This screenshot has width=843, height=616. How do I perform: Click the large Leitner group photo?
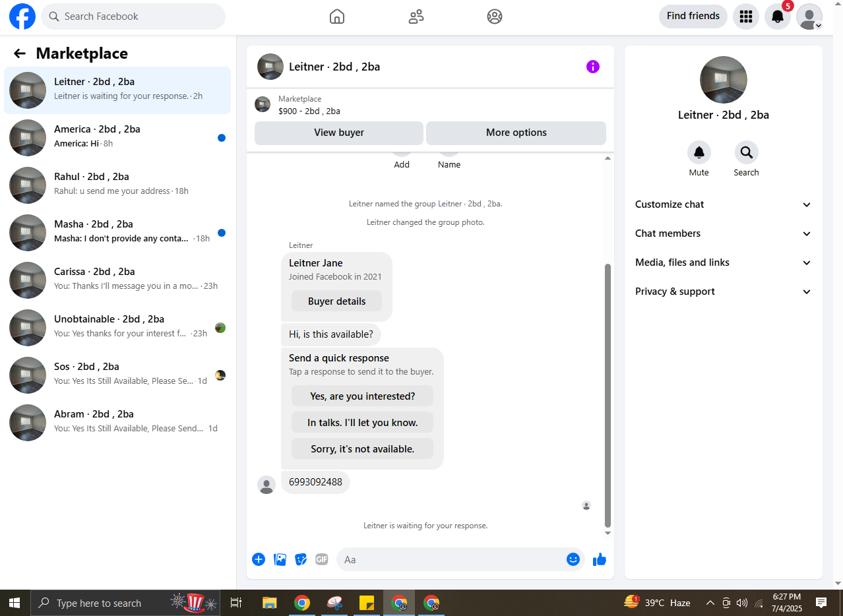724,80
